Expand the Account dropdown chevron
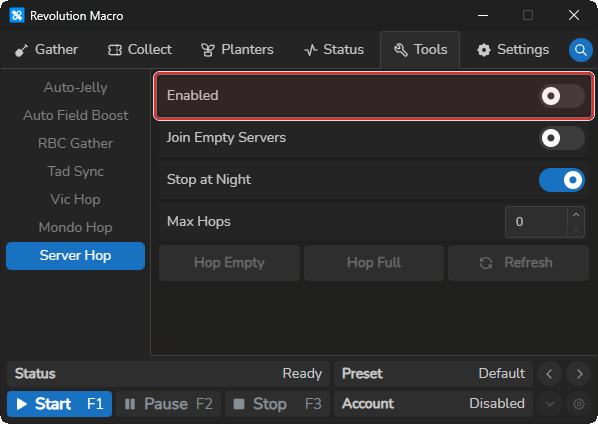The height and width of the screenshot is (424, 598). click(x=549, y=404)
